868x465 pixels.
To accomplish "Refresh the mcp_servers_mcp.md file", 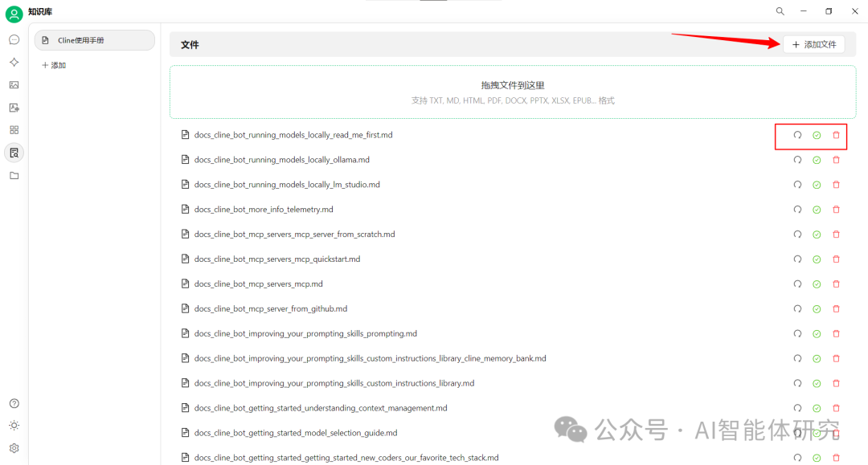I will [x=798, y=284].
